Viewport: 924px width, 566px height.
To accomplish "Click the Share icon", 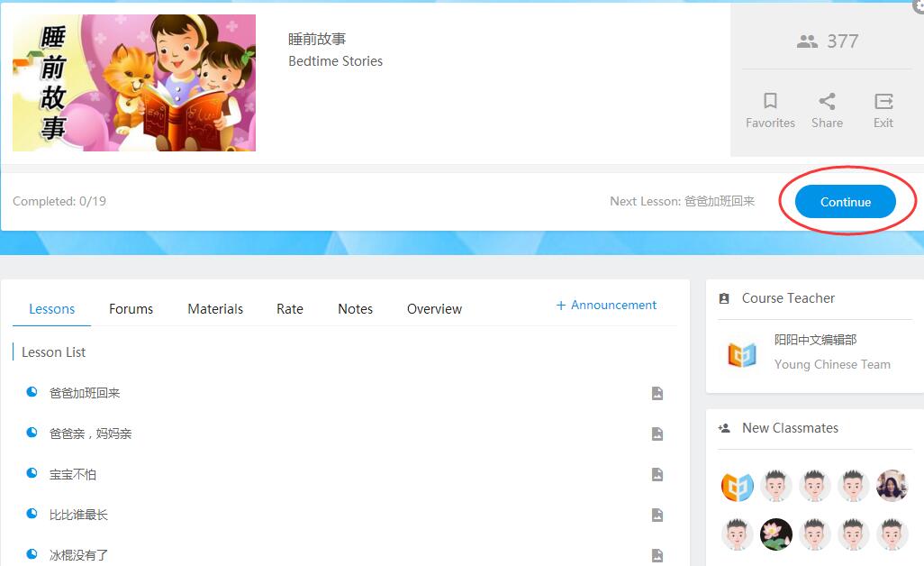I will tap(827, 101).
